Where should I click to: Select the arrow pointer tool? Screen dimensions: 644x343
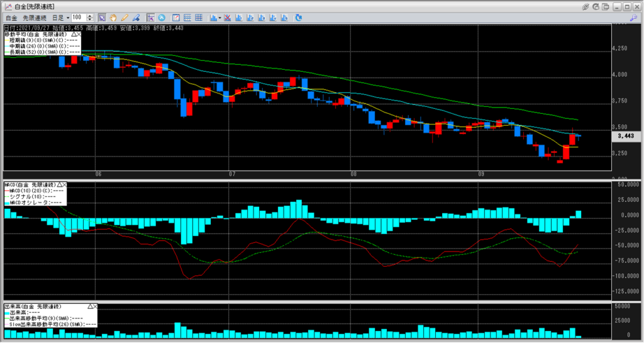(102, 18)
